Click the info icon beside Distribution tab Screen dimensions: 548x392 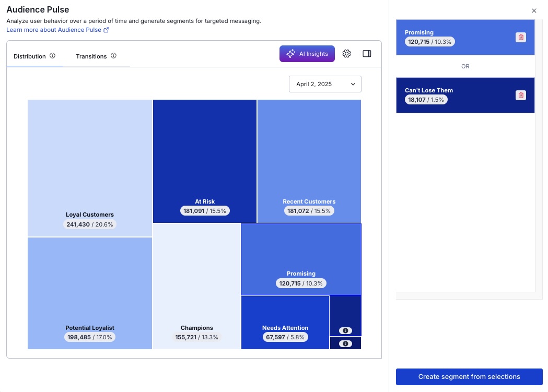pos(52,56)
